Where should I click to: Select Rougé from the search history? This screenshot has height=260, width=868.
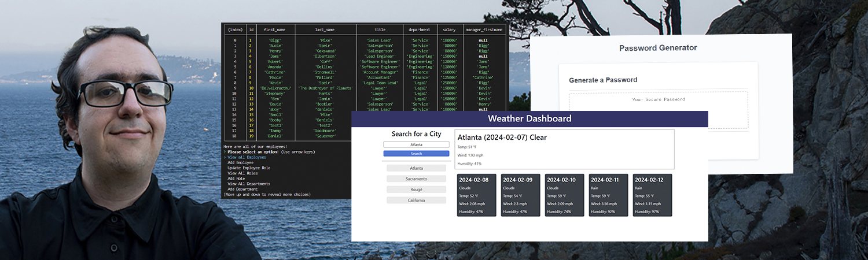coord(416,190)
